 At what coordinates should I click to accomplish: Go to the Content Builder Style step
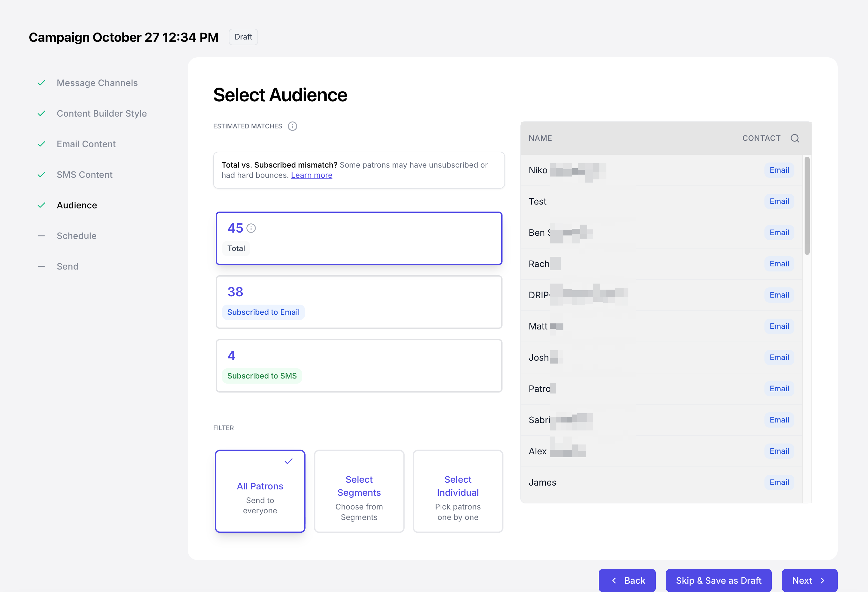click(x=102, y=113)
